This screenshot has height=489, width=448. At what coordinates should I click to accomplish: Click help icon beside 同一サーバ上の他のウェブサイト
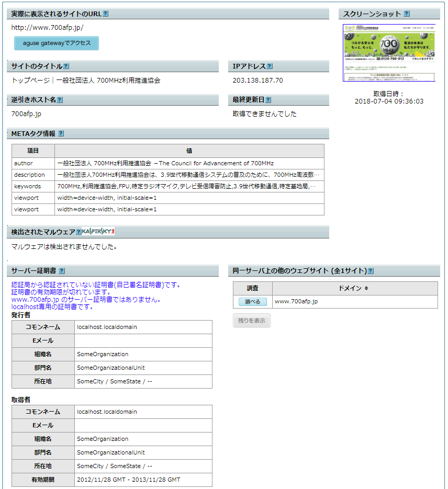point(371,271)
